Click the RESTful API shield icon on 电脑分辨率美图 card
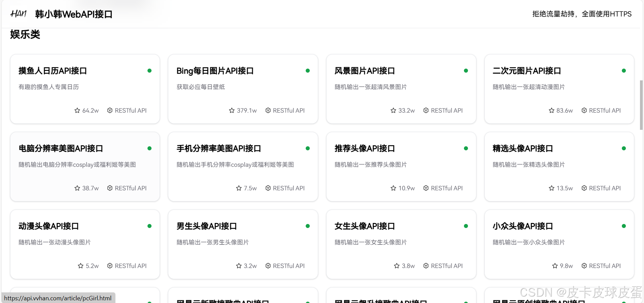 [x=110, y=188]
